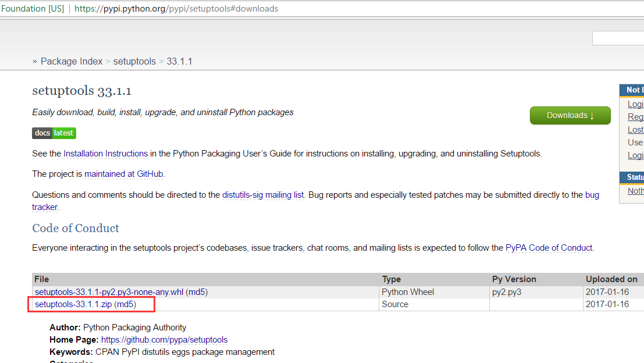Image resolution: width=644 pixels, height=363 pixels.
Task: Download the setuptools-33.1.1.zip source file
Action: point(73,304)
